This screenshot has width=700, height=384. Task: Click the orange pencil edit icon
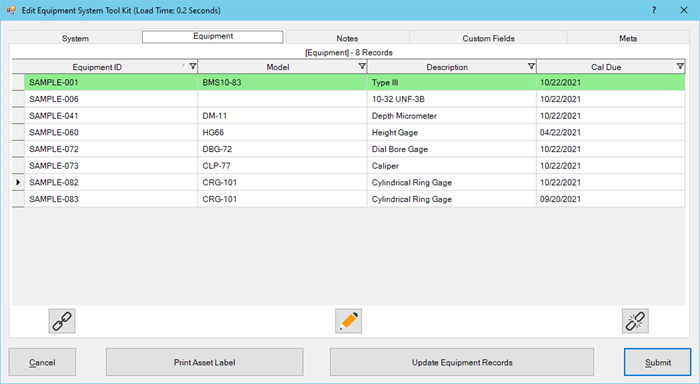[349, 321]
